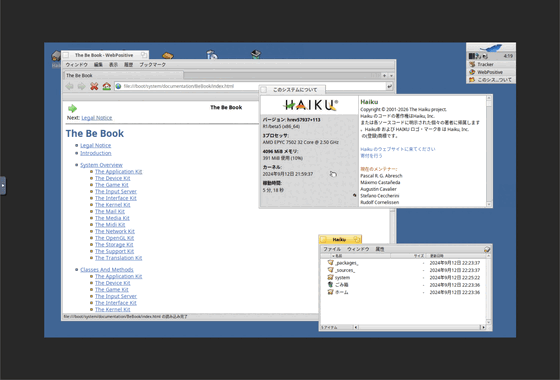The image size is (560, 380).
Task: Select the _packages_ folder icon
Action: pos(330,263)
